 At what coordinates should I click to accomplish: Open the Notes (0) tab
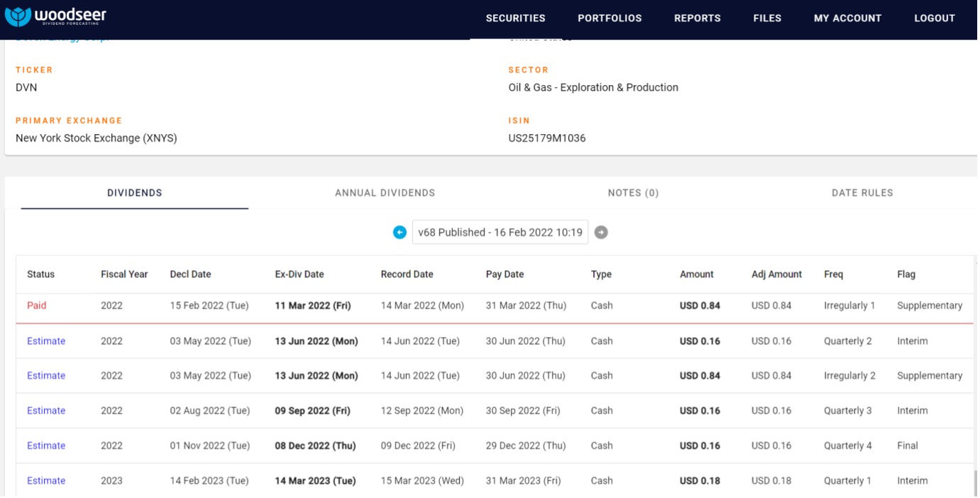[x=634, y=193]
